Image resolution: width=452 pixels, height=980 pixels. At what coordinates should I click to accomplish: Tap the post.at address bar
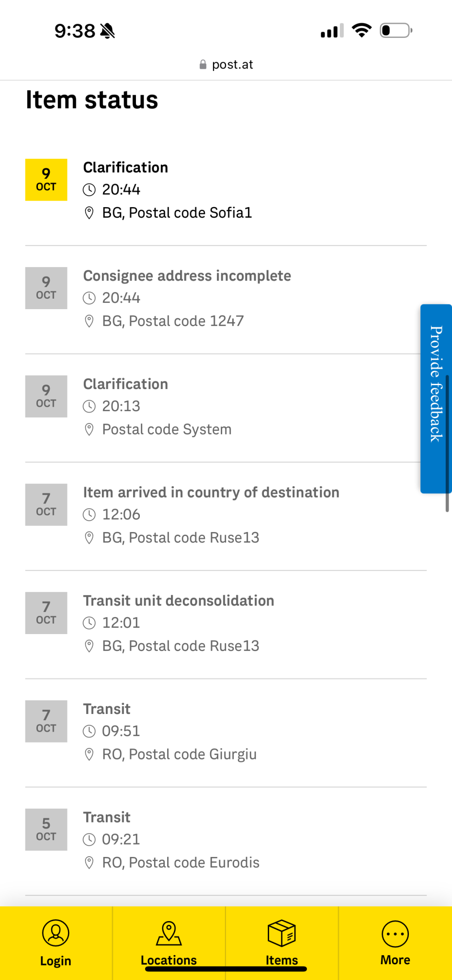click(226, 65)
